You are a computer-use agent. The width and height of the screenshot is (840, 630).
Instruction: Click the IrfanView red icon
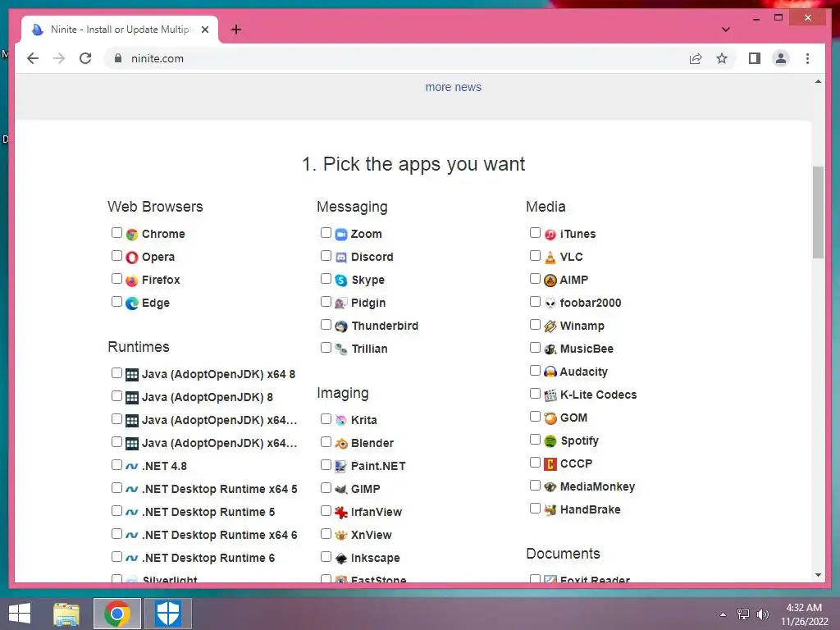coord(341,512)
